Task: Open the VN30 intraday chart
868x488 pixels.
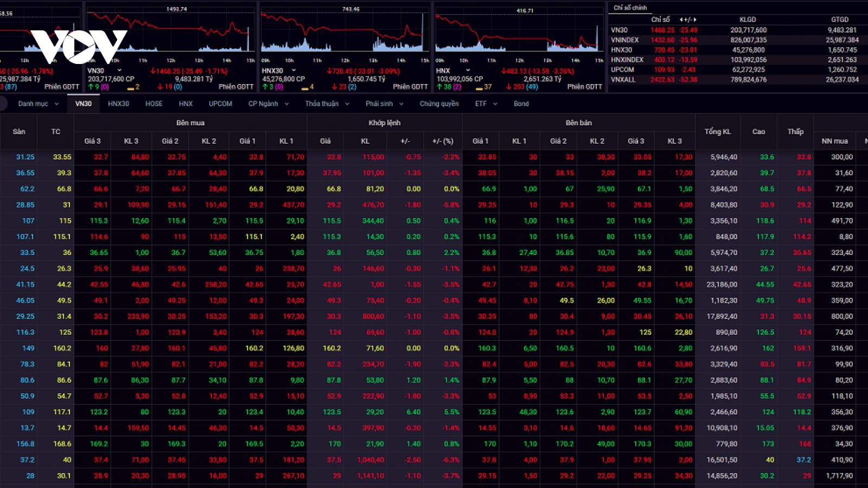Action: [x=171, y=33]
